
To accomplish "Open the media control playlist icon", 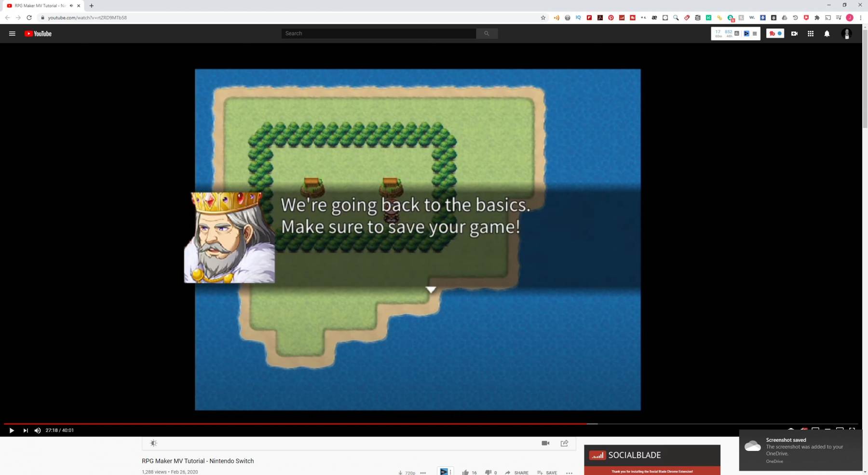I will pos(839,17).
